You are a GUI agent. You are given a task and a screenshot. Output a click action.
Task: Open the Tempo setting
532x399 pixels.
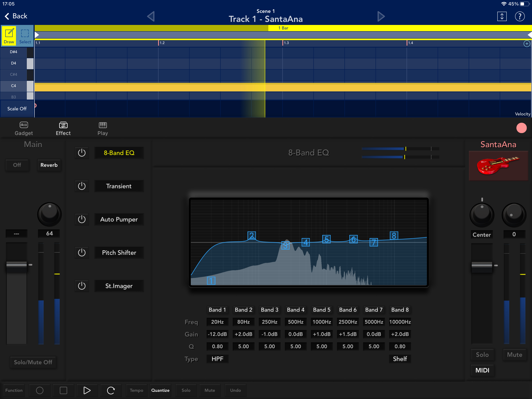coord(136,390)
